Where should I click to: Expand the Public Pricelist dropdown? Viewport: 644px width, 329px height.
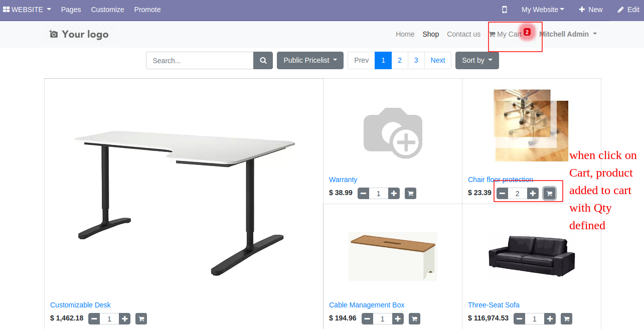310,60
